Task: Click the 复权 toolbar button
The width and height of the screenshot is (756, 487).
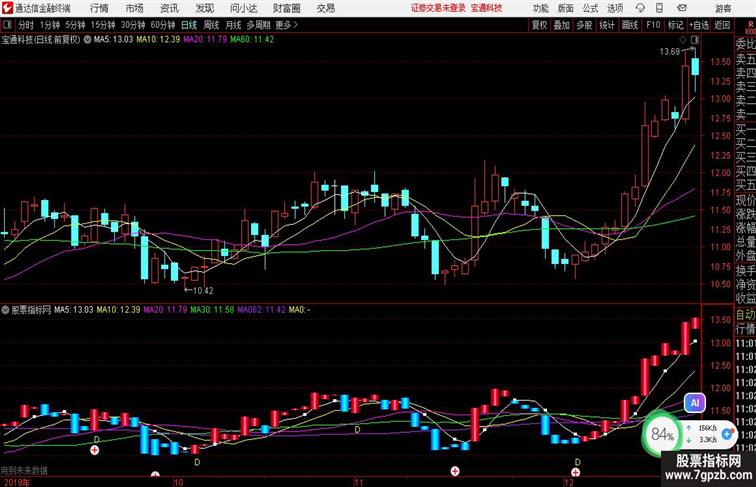Action: 539,25
